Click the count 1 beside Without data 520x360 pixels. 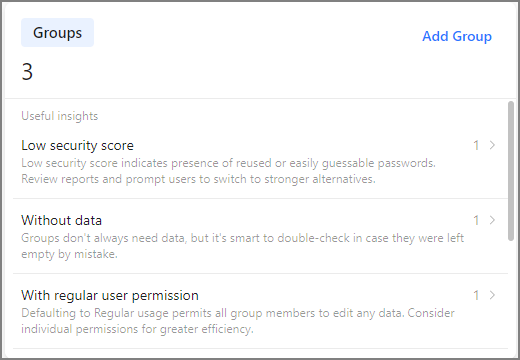click(476, 220)
